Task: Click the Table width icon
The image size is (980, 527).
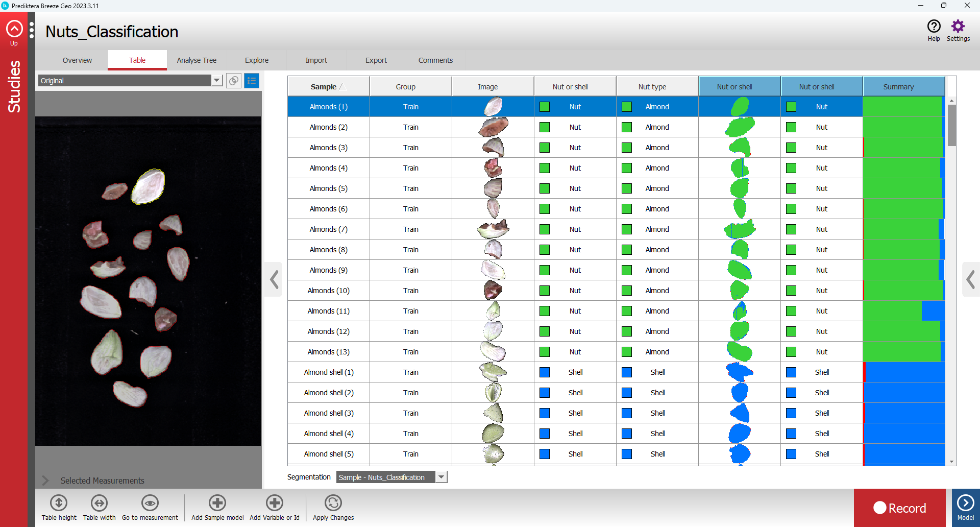Action: [99, 503]
